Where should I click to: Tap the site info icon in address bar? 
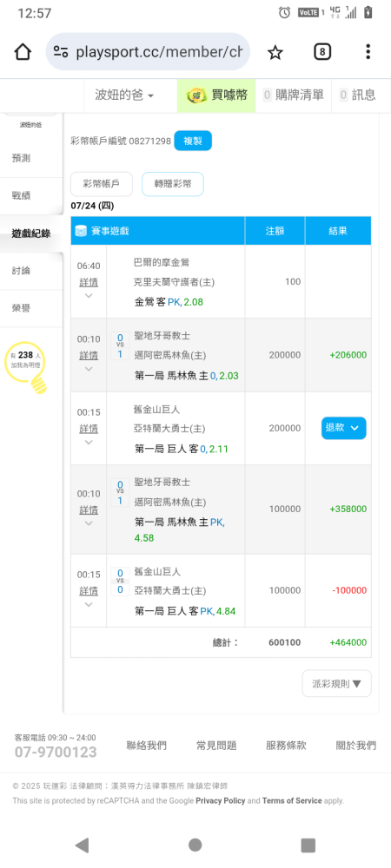60,52
